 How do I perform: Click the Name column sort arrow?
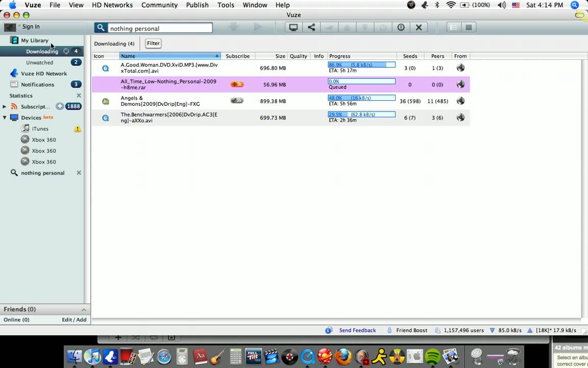(217, 56)
